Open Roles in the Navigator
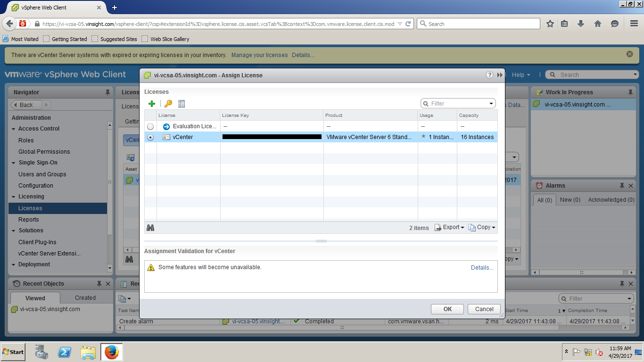Viewport: 644px width, 362px height. click(26, 140)
